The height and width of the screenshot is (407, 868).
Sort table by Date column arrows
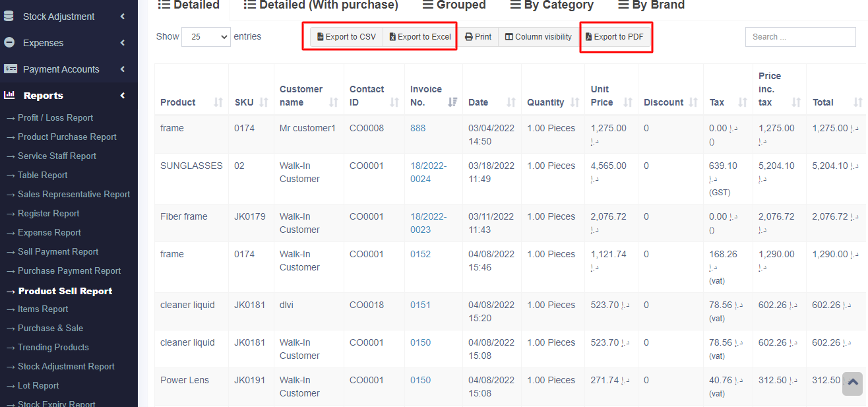pos(511,102)
